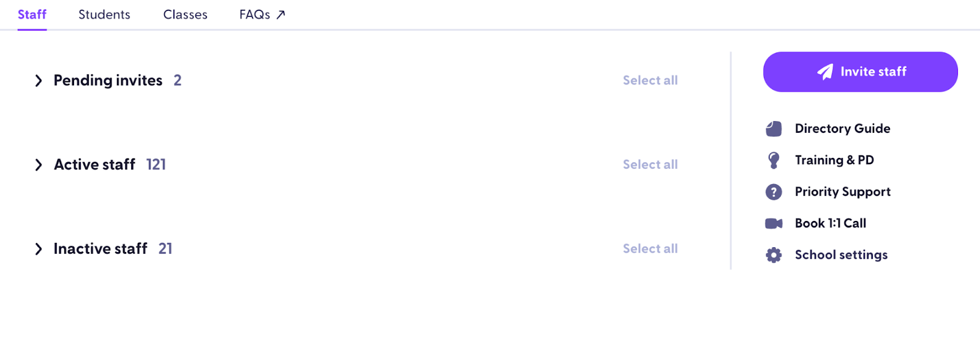Select the Staff tab
Screen dimensions: 980x350
point(32,15)
